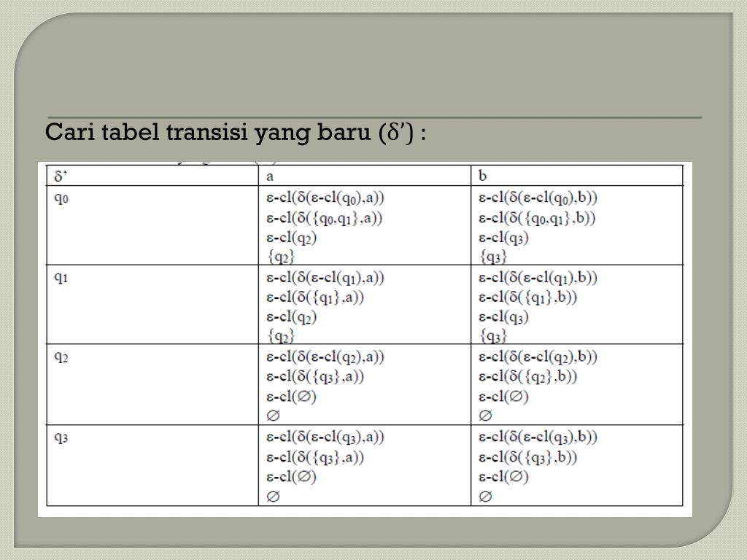Click "ε-cl(q3)" in the q0 row
The width and height of the screenshot is (747, 560).
[503, 238]
